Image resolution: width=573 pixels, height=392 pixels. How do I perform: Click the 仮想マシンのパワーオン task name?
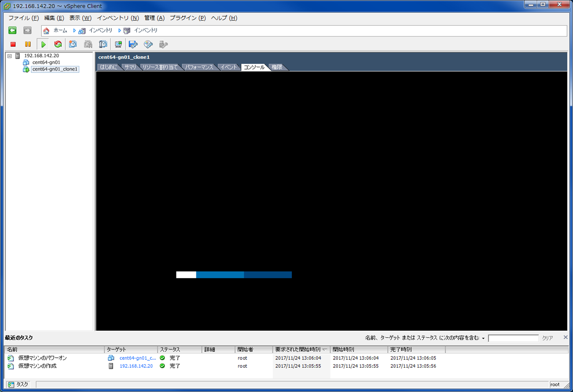[x=43, y=358]
